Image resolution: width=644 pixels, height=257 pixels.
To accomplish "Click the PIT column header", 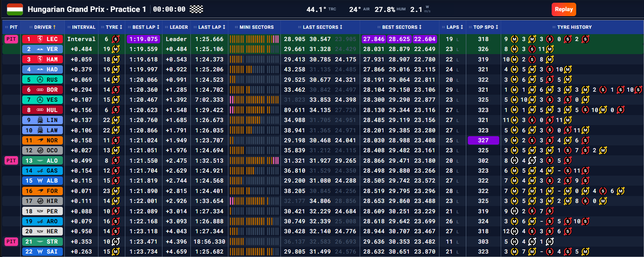I will (x=11, y=27).
